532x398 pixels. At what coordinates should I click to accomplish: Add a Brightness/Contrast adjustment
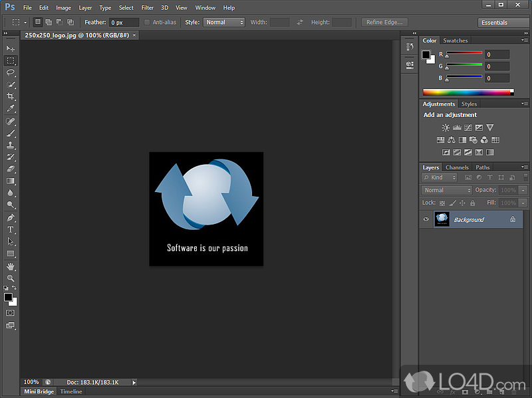(445, 127)
